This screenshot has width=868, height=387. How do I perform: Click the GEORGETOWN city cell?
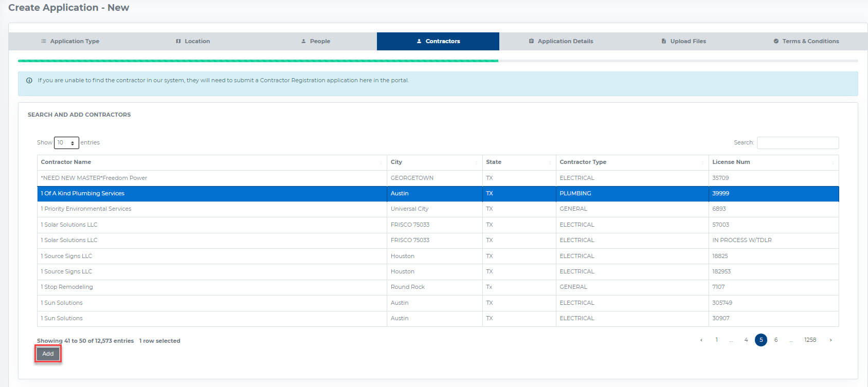[435, 178]
